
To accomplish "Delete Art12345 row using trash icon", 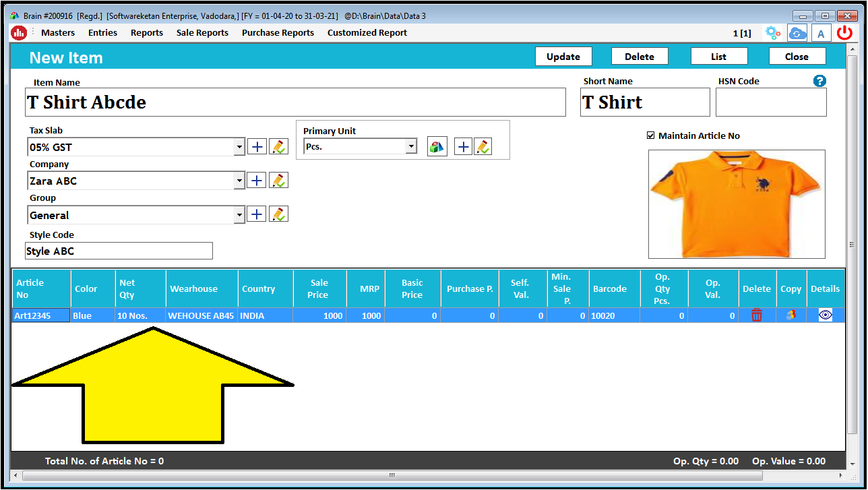I will tap(757, 315).
